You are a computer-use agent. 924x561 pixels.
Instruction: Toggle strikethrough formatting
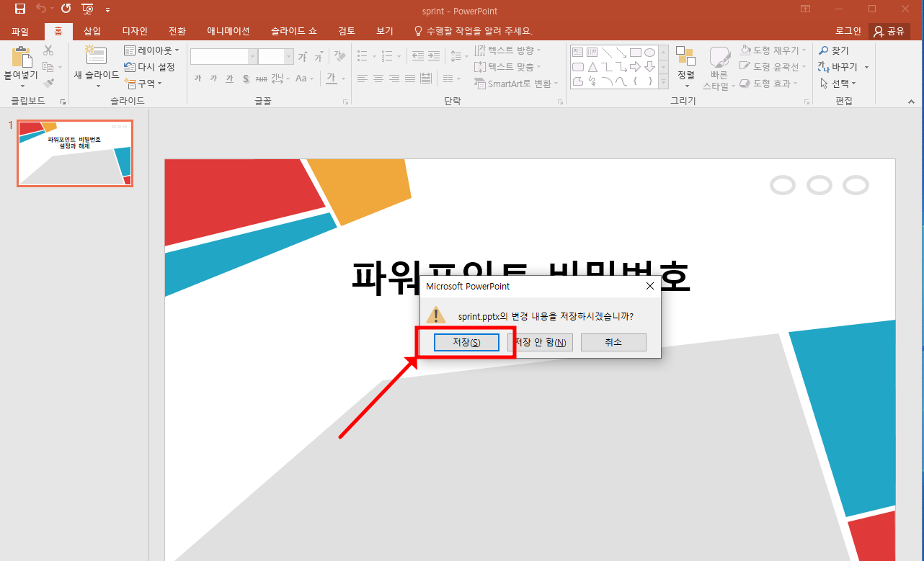(x=263, y=78)
